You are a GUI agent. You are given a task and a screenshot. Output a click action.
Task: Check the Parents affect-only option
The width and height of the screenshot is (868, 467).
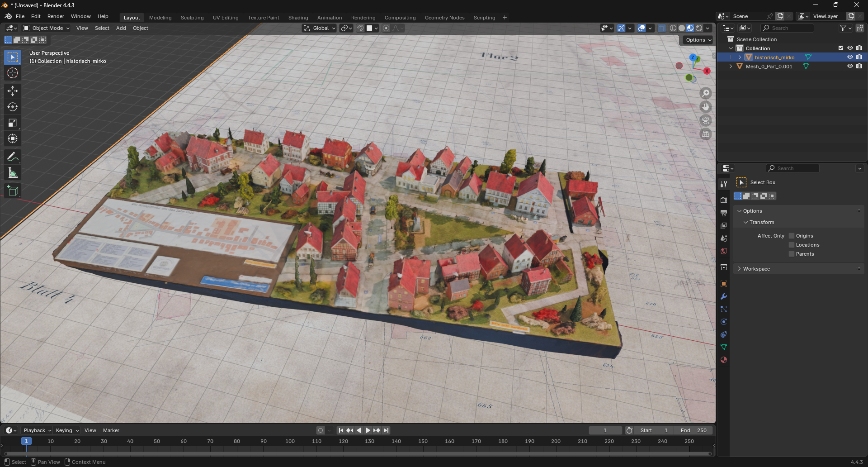tap(792, 254)
